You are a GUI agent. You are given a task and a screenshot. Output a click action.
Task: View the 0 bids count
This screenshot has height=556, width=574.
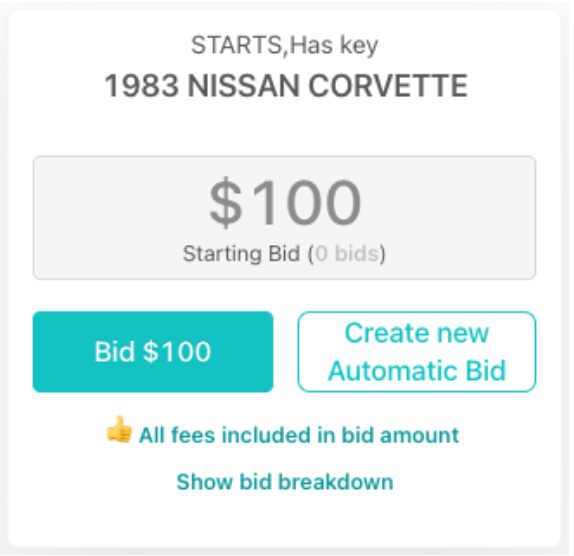point(347,253)
